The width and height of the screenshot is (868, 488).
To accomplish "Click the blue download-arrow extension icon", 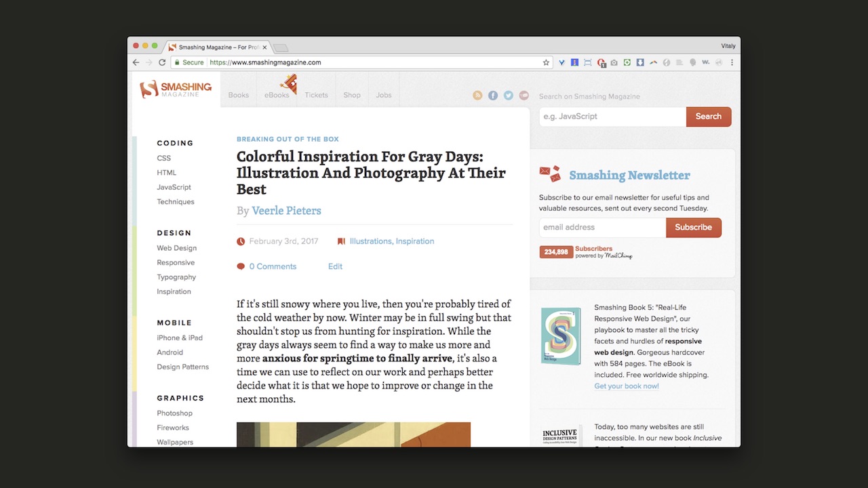I will tap(640, 62).
